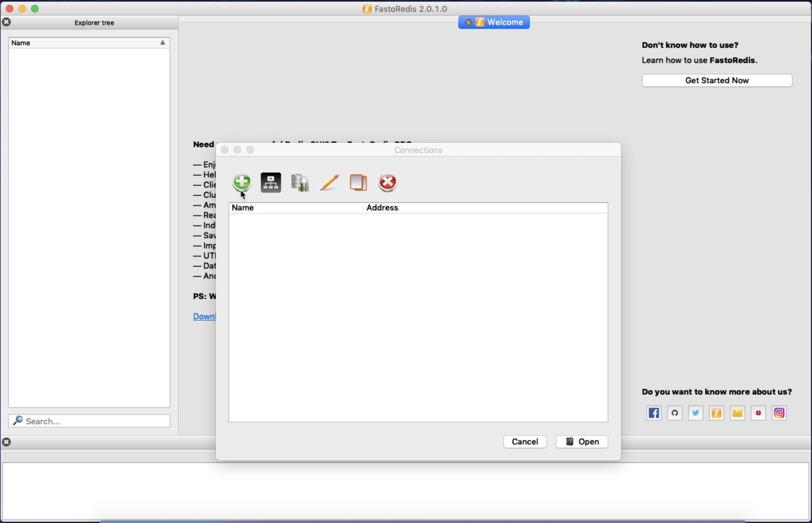The height and width of the screenshot is (523, 812).
Task: Add a new connection with green plus icon
Action: click(242, 182)
